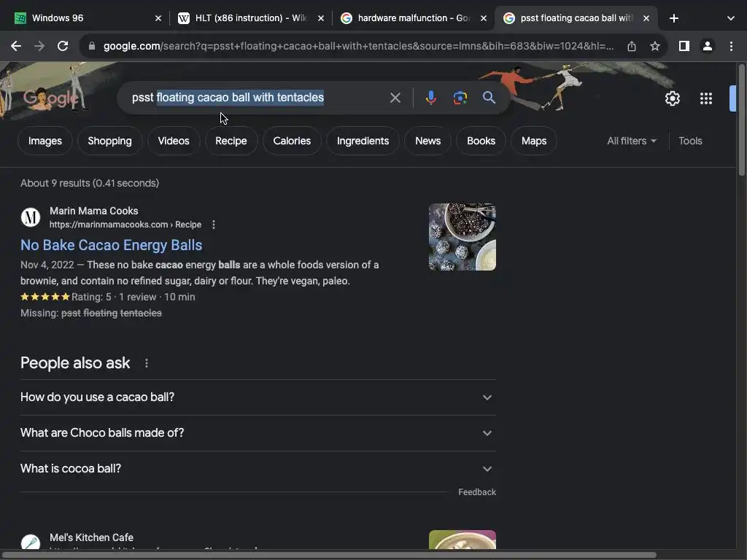This screenshot has height=560, width=747.
Task: Click Marin Mama Cooks site favicon
Action: [31, 217]
